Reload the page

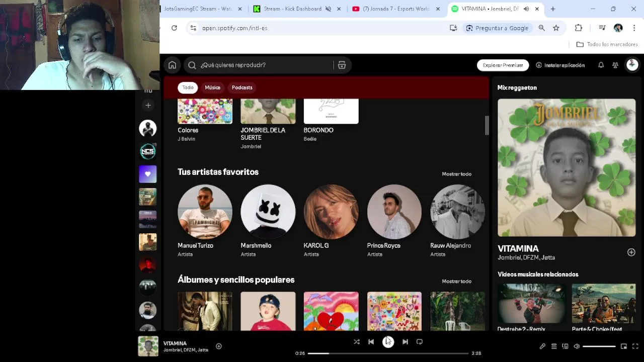pyautogui.click(x=174, y=28)
